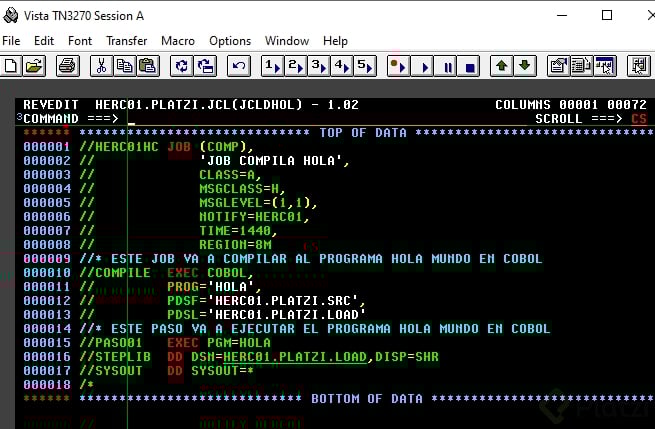Viewport: 655px width, 429px height.
Task: Click line number 000001
Action: click(47, 147)
